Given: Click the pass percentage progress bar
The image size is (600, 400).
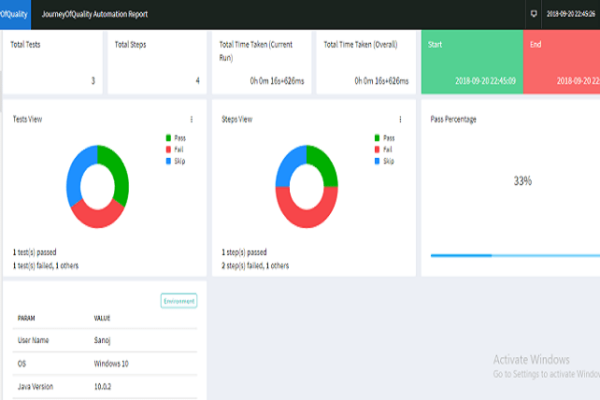Looking at the screenshot, I should [515, 255].
